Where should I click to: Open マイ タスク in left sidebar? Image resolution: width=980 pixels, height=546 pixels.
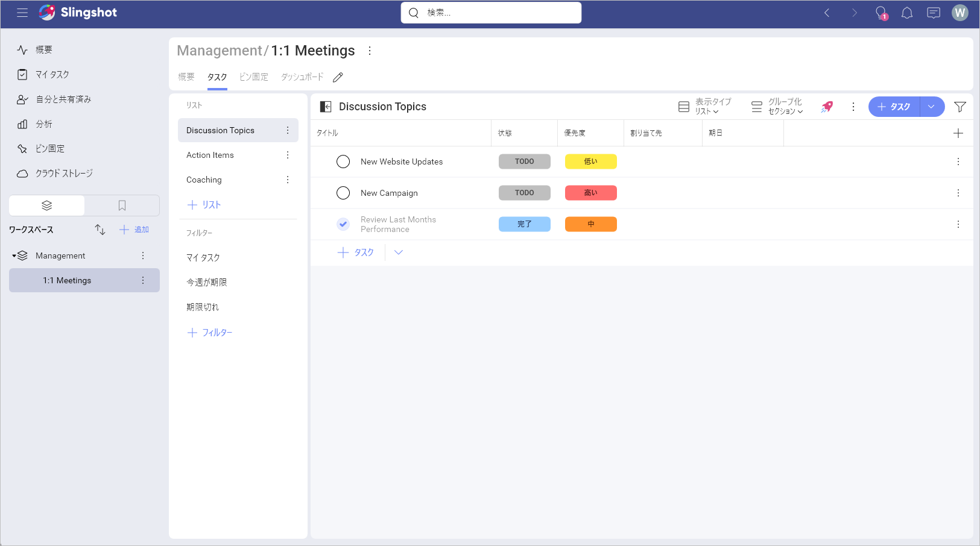point(52,74)
